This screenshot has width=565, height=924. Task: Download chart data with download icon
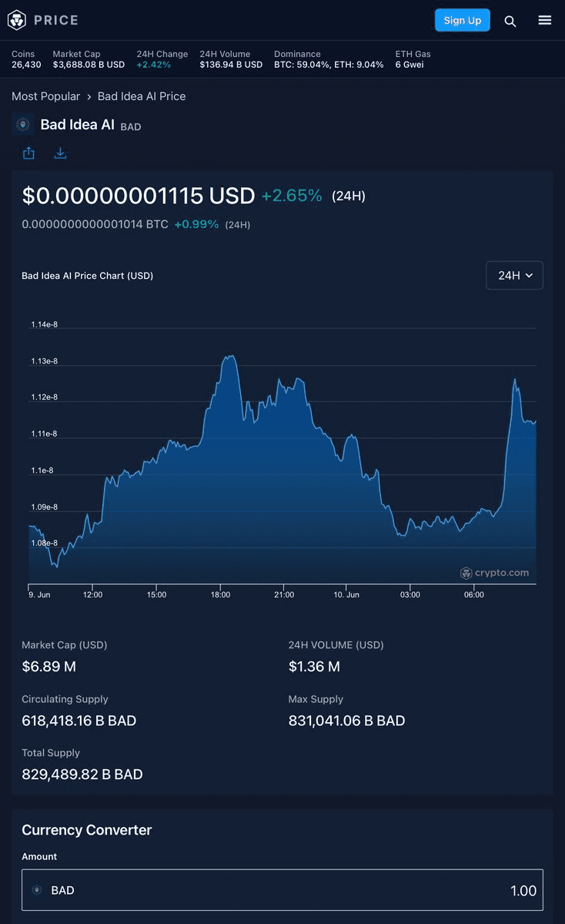(x=61, y=153)
